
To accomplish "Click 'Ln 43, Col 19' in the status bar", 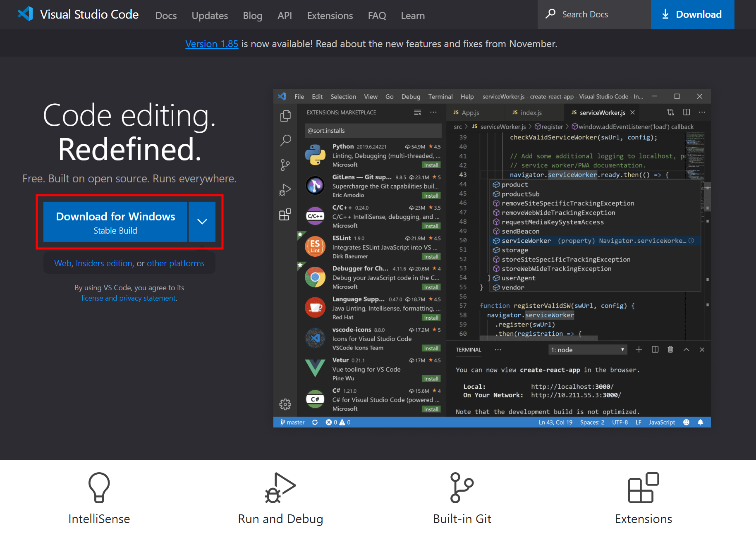I will [x=555, y=422].
